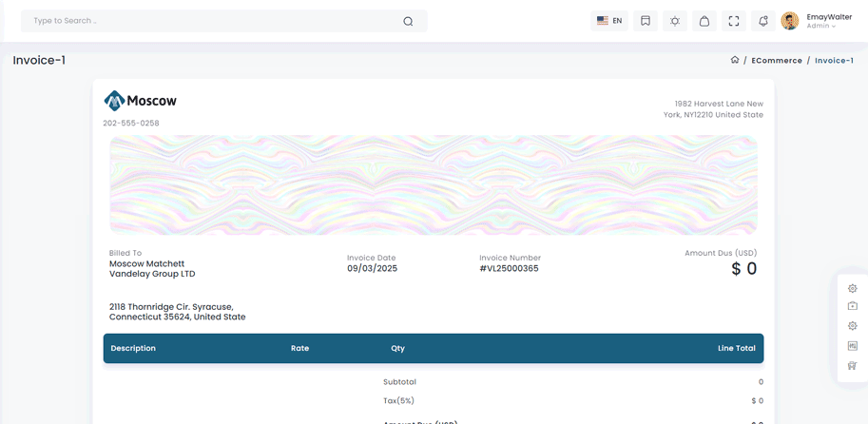
Task: Go to ECommerce in breadcrumb
Action: coord(777,61)
